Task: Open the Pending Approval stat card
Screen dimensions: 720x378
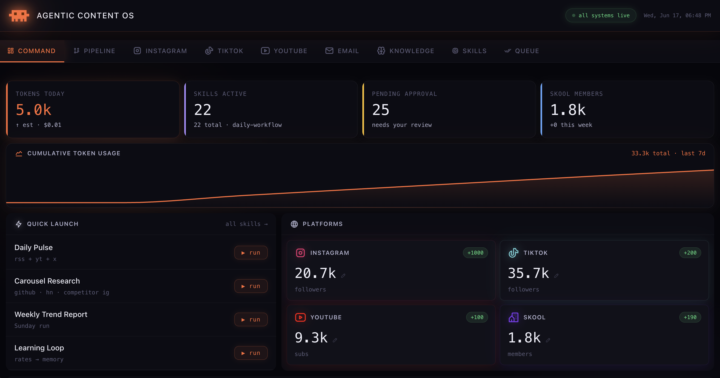Action: tap(449, 109)
